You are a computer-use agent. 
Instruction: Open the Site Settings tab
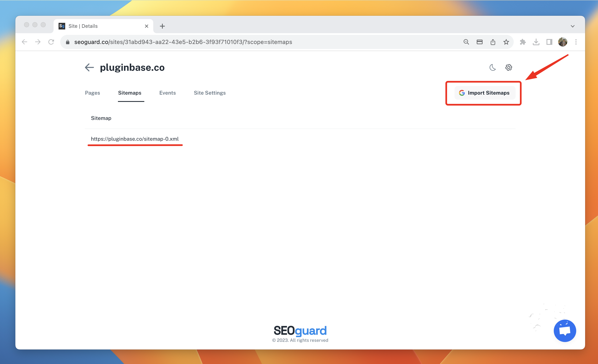click(x=210, y=93)
